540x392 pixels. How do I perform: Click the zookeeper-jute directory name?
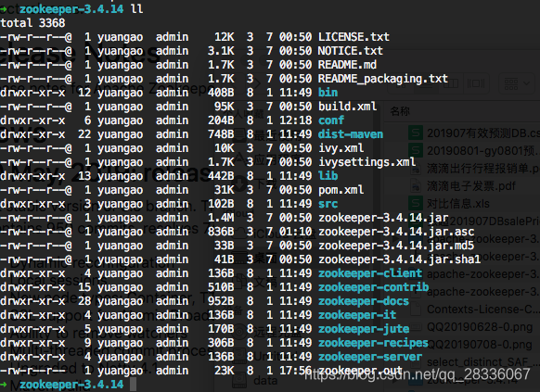(364, 329)
